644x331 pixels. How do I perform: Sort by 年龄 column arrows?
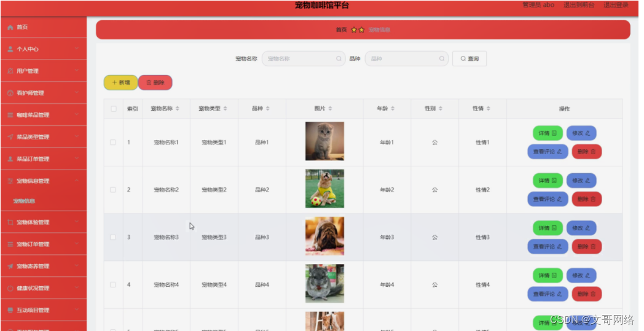pyautogui.click(x=393, y=109)
